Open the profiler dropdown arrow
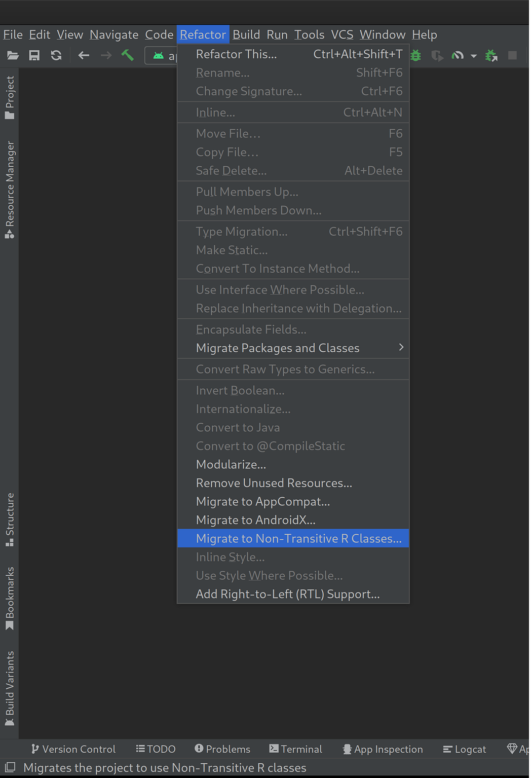Image resolution: width=532 pixels, height=778 pixels. click(473, 56)
